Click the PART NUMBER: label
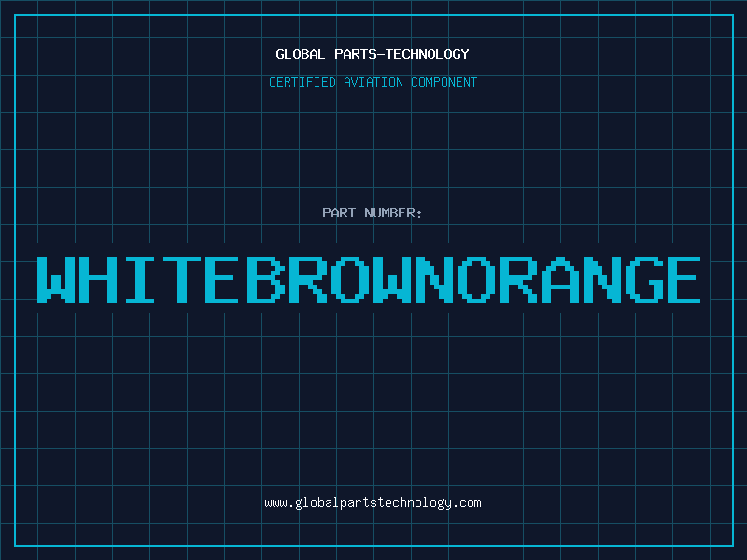The width and height of the screenshot is (747, 560). [x=372, y=213]
